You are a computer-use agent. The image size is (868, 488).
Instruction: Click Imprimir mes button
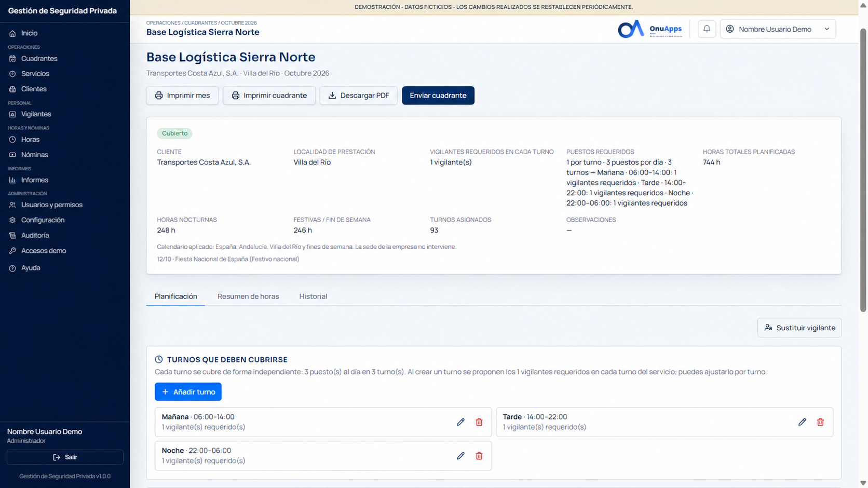point(182,96)
